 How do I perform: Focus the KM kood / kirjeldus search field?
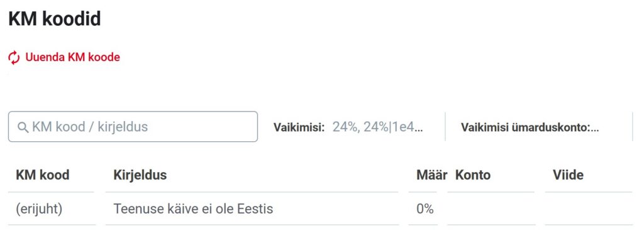pos(133,127)
